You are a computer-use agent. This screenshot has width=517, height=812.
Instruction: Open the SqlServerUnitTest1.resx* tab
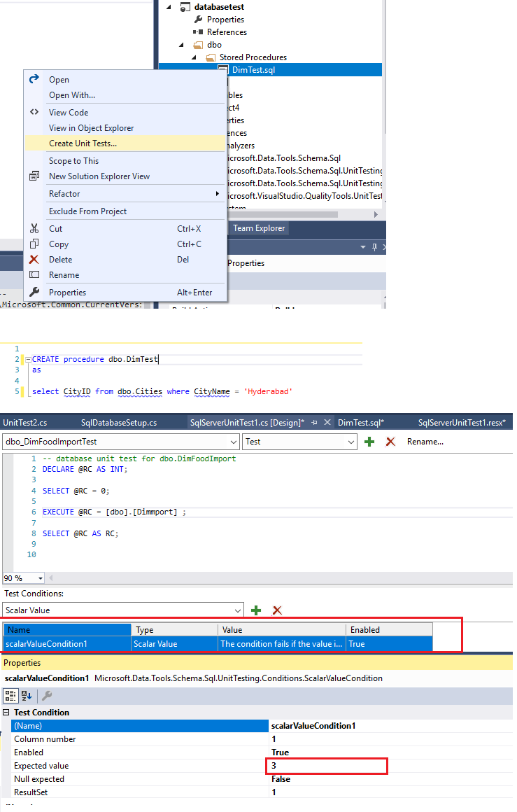tap(462, 423)
